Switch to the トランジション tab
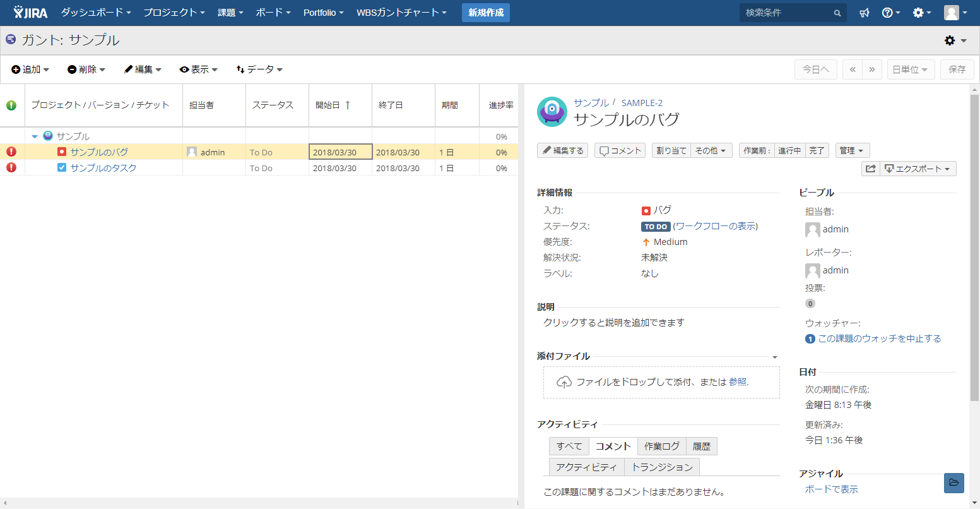Image resolution: width=980 pixels, height=509 pixels. pyautogui.click(x=662, y=467)
